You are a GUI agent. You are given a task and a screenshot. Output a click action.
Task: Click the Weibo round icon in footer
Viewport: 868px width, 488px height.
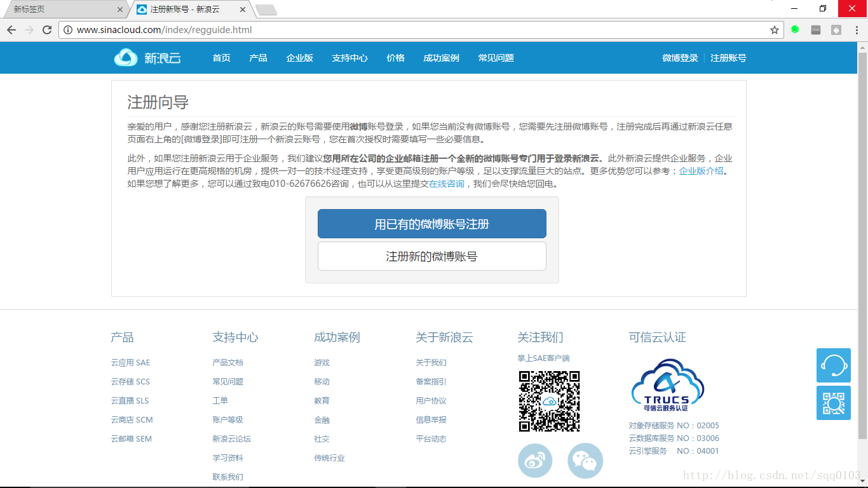coord(535,461)
